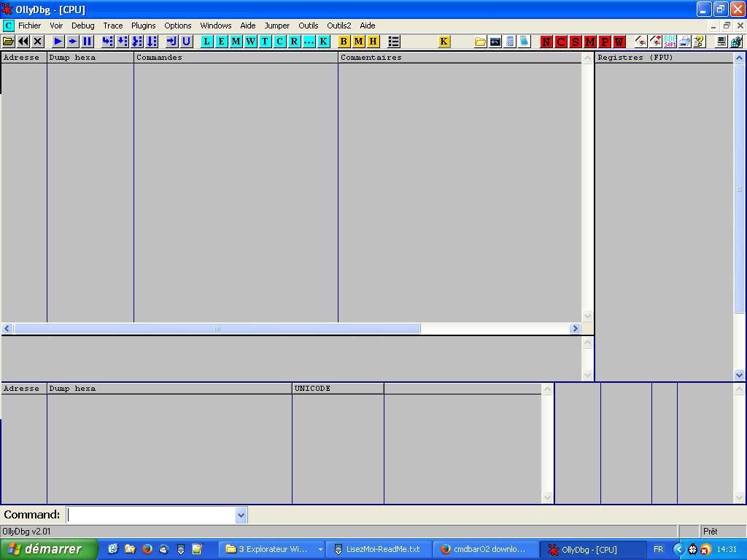This screenshot has height=560, width=747.
Task: Pause execution with the pause icon
Action: (88, 42)
